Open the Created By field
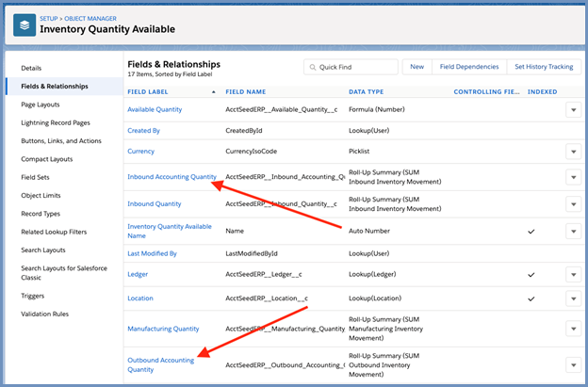Viewport: 588px width, 387px height. point(143,131)
